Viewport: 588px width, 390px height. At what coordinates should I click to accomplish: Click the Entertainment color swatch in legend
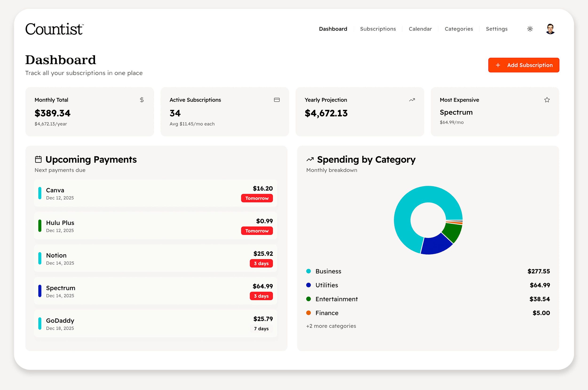309,299
